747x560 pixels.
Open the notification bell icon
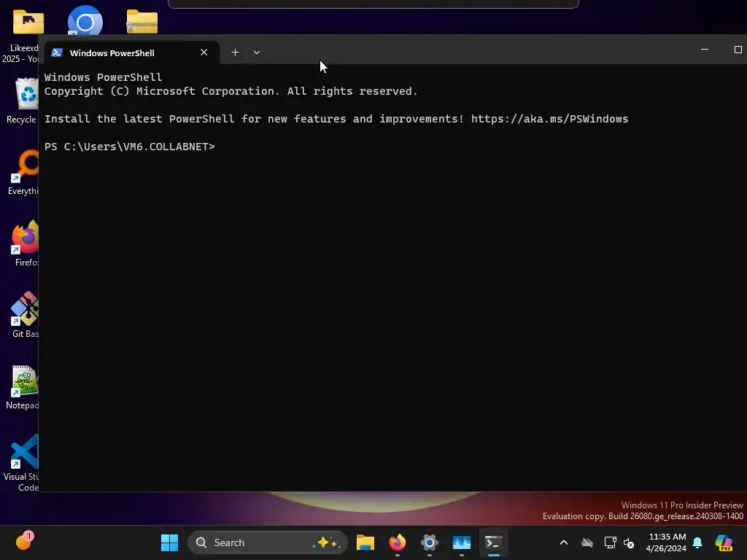click(x=697, y=542)
